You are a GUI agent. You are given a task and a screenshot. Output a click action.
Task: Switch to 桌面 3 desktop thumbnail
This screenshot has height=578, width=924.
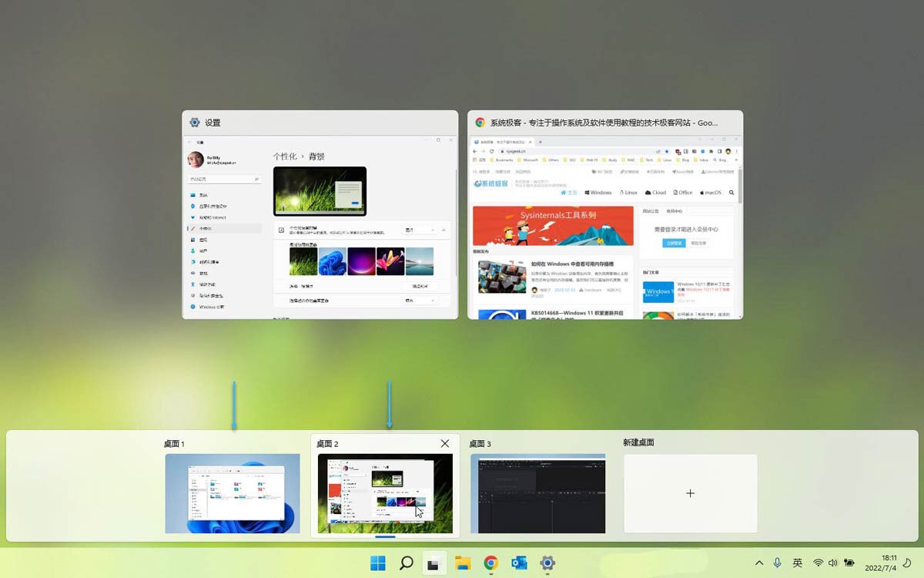(x=537, y=493)
